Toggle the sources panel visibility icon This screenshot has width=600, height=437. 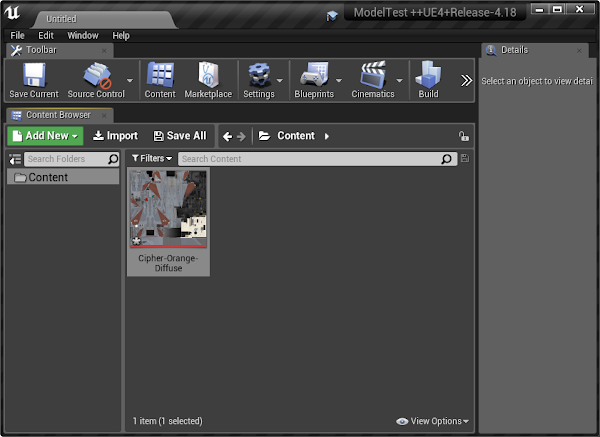[15, 159]
